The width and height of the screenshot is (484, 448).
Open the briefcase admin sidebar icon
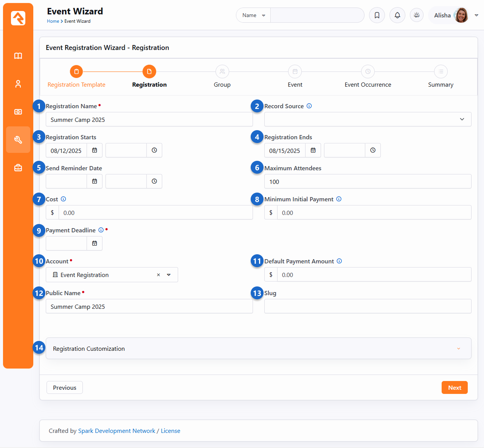[x=18, y=168]
